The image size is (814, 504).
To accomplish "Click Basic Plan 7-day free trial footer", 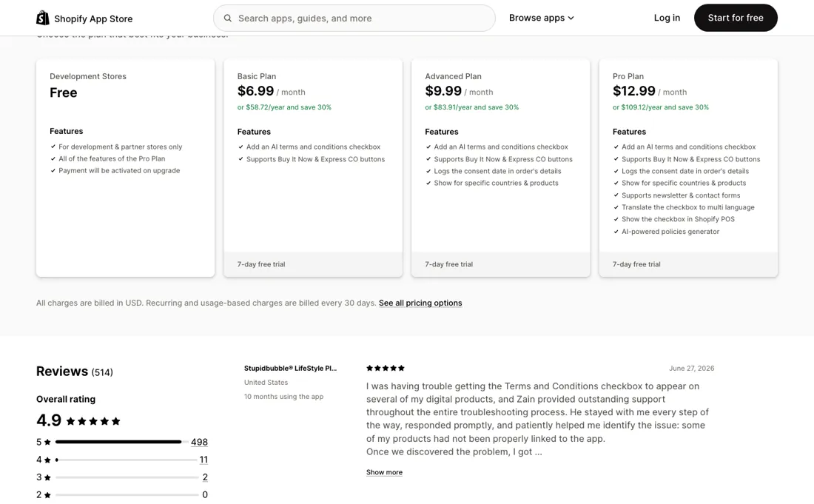I will pyautogui.click(x=313, y=264).
